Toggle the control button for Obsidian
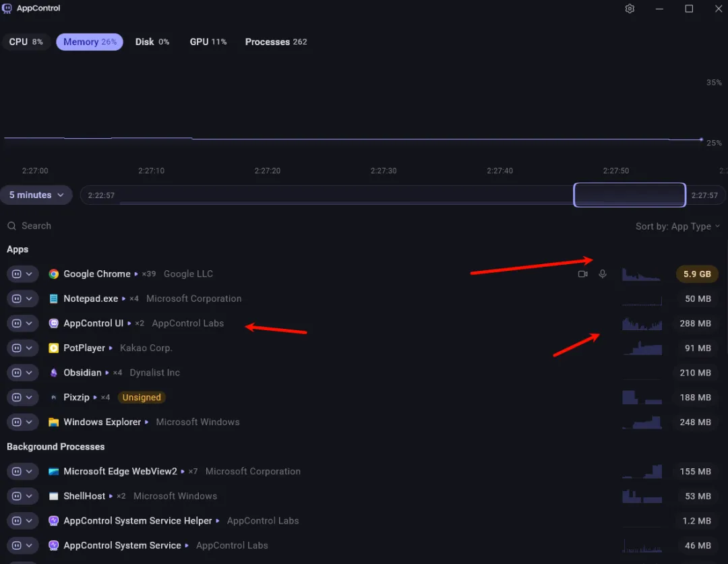728x564 pixels. [17, 372]
